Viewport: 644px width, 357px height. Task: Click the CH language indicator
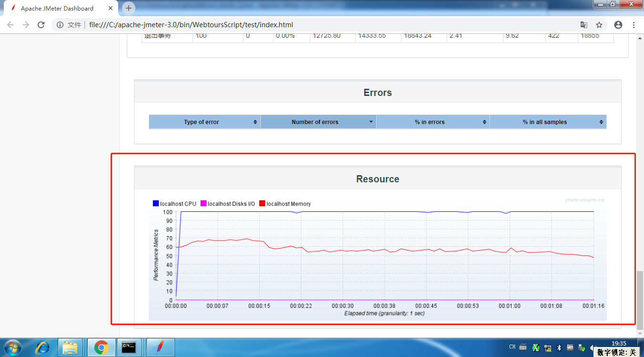coord(512,347)
